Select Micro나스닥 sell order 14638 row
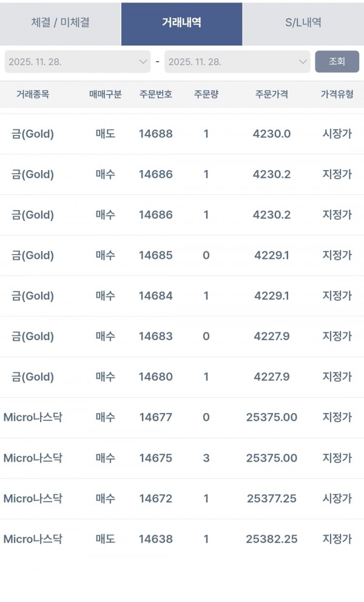Viewport: 364px width, 602px height. [x=182, y=539]
